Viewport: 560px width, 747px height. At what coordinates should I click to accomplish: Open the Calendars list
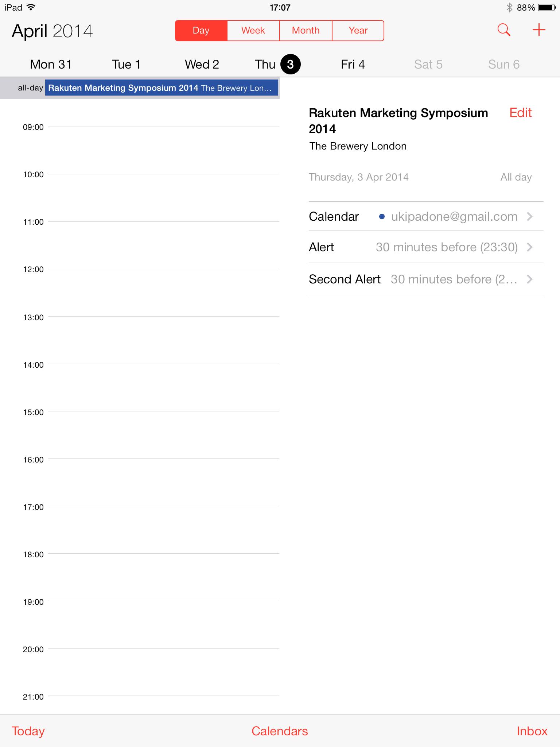tap(280, 731)
